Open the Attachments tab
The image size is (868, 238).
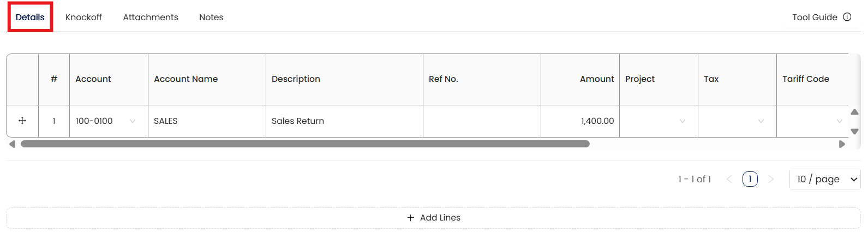pyautogui.click(x=151, y=17)
